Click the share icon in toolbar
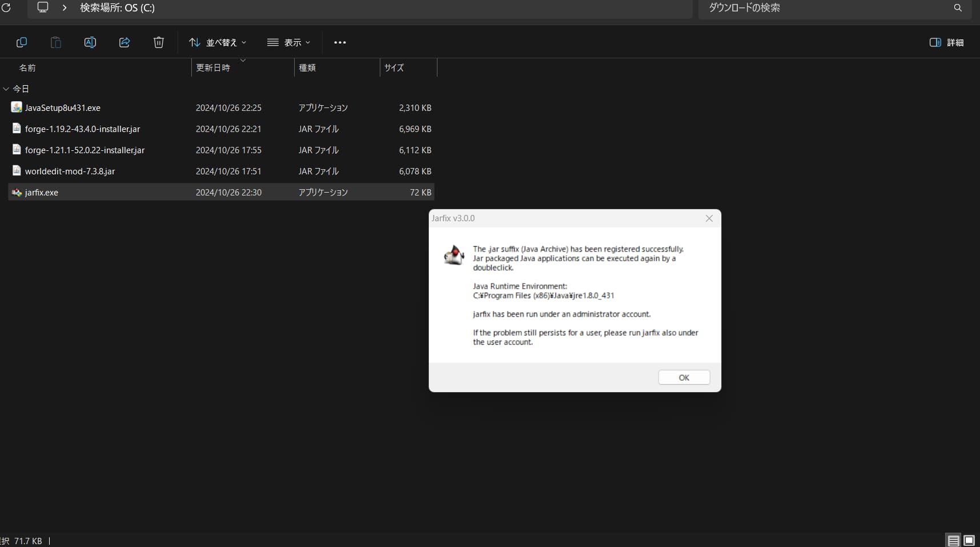 point(124,42)
